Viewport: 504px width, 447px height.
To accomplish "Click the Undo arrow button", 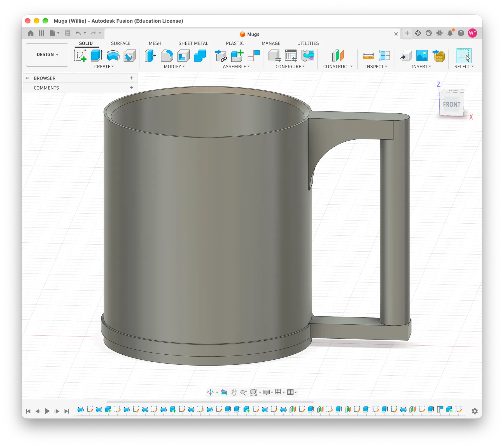I will coord(78,33).
